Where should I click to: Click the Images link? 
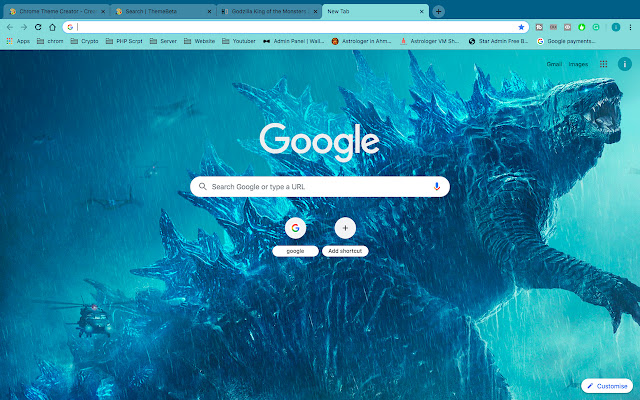578,64
